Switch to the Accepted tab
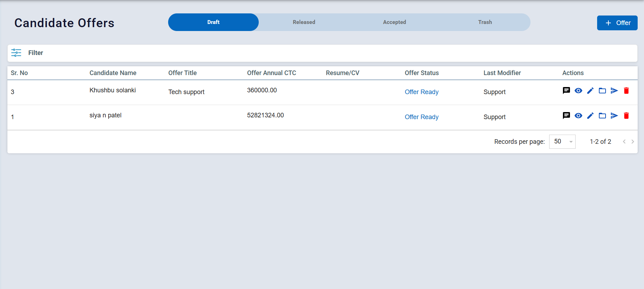 pos(394,22)
